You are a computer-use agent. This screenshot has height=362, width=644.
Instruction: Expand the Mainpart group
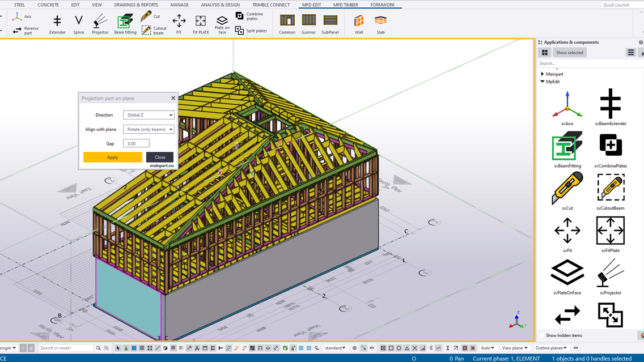(543, 74)
